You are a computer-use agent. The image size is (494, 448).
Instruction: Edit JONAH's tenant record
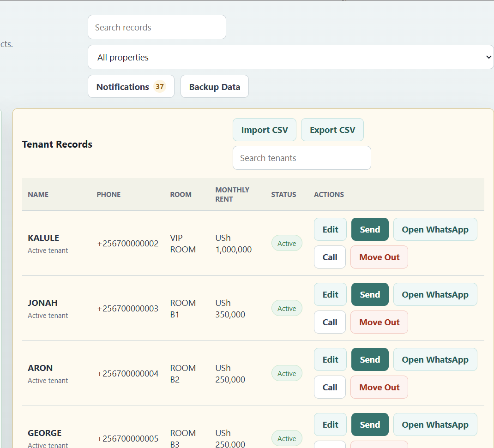[330, 294]
